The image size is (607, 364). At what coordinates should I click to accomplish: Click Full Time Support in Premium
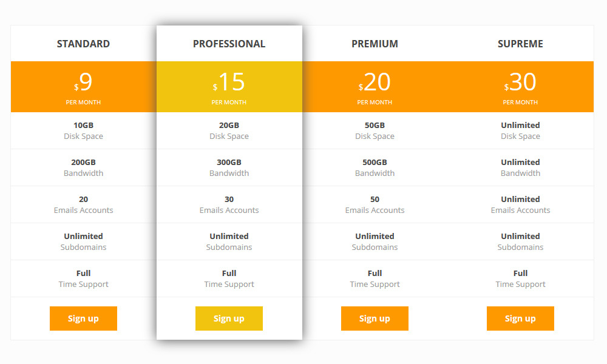point(375,278)
